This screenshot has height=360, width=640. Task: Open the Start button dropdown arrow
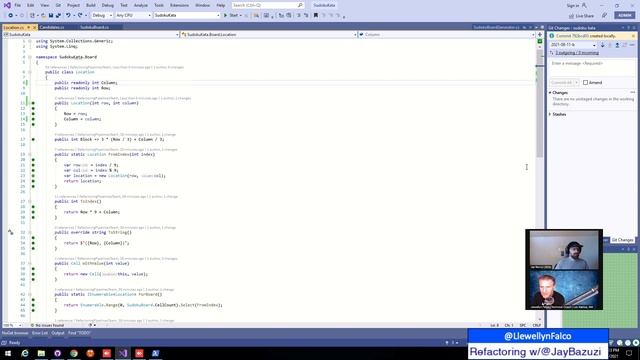click(x=241, y=16)
